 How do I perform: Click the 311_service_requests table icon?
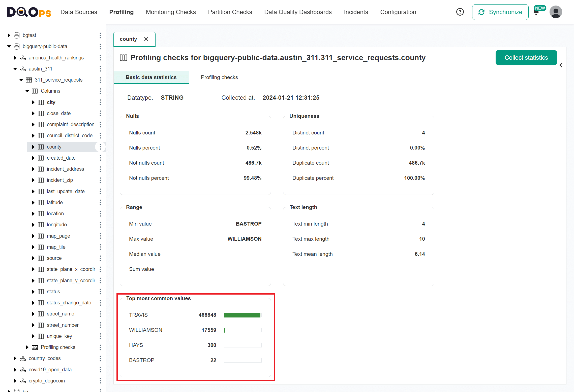pos(29,80)
